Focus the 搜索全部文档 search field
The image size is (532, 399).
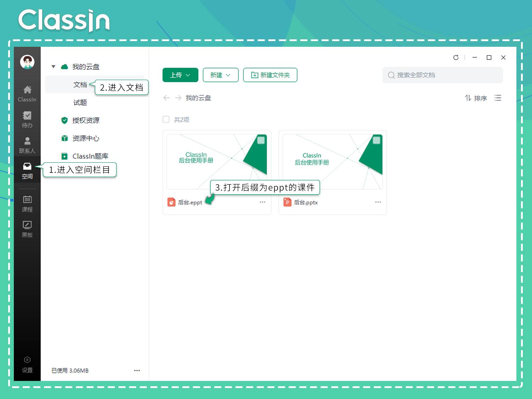[443, 75]
